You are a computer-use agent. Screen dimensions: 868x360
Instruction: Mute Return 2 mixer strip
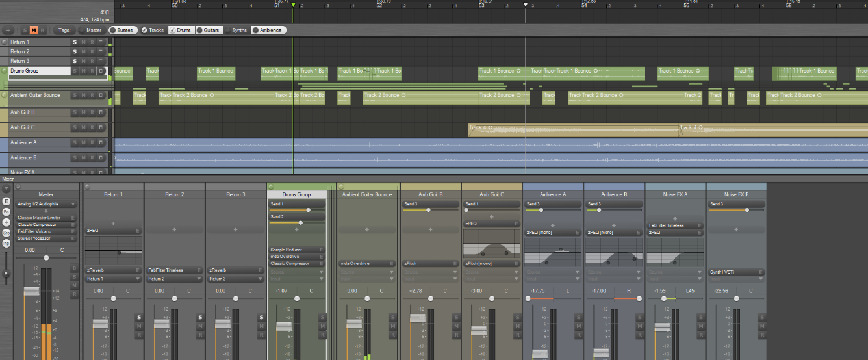pos(199,326)
